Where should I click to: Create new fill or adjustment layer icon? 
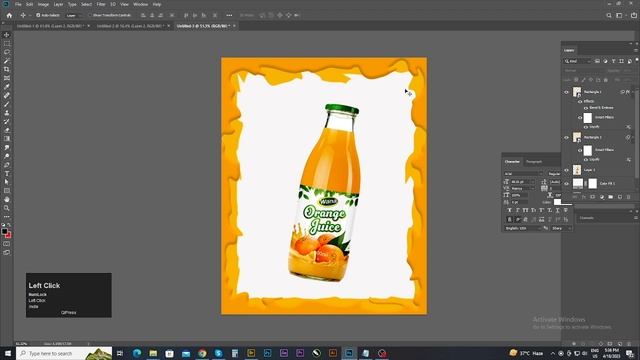point(602,197)
